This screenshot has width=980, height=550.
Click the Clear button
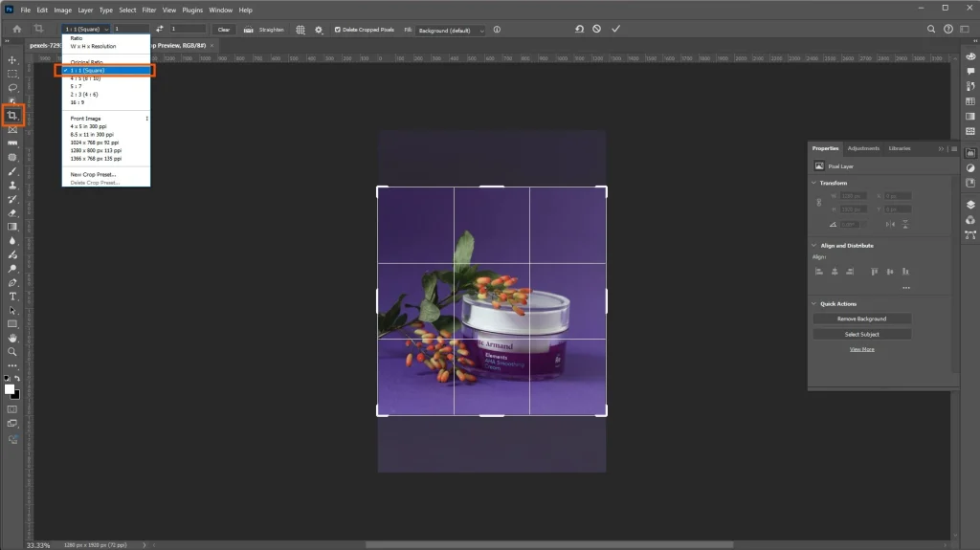(x=224, y=30)
